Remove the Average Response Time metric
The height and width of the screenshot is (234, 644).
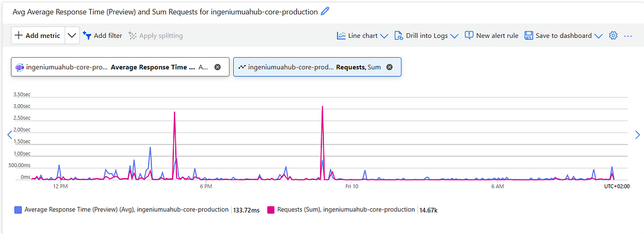coord(218,67)
